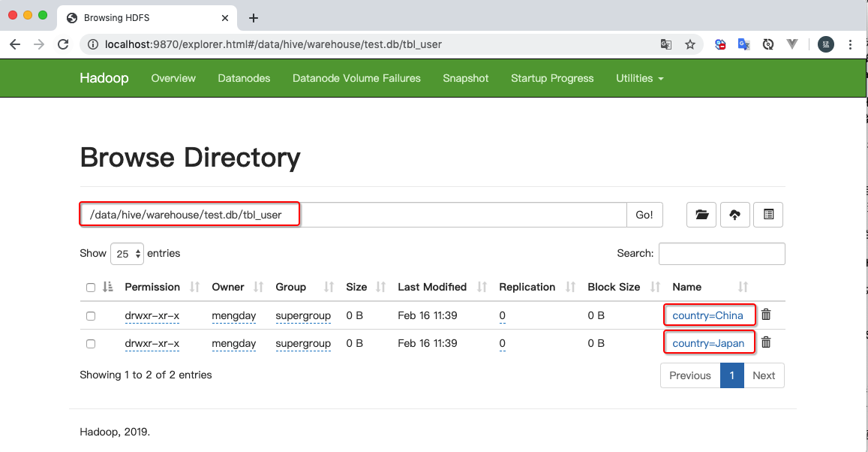Viewport: 868px width, 452px height.
Task: Bookmark this page with the star icon
Action: (x=689, y=44)
